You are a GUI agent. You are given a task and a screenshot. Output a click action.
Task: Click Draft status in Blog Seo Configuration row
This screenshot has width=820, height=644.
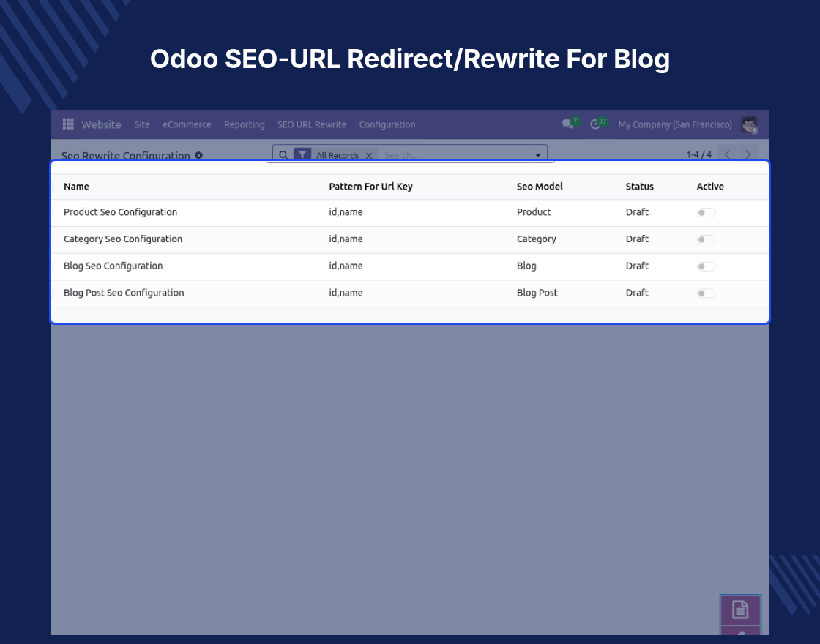point(637,266)
